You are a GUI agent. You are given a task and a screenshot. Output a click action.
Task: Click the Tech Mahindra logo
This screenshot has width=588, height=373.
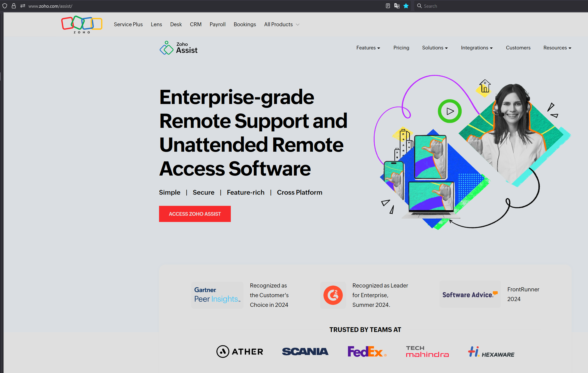coord(427,352)
